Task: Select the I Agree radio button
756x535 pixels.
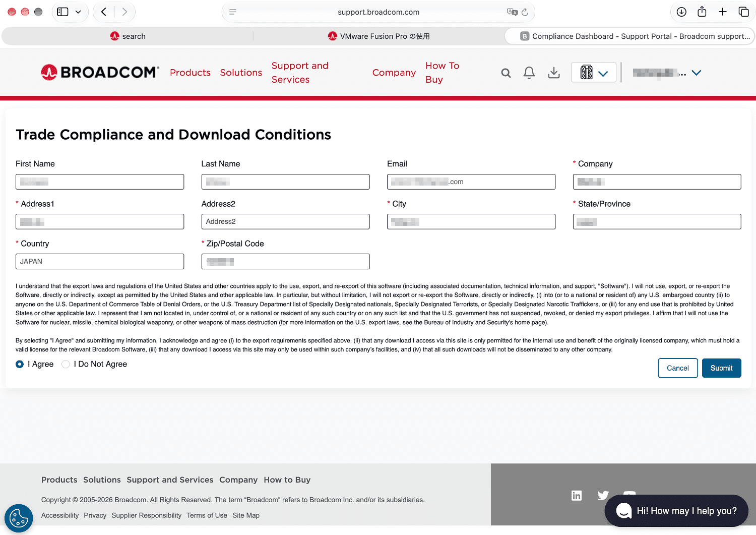Action: (x=20, y=364)
